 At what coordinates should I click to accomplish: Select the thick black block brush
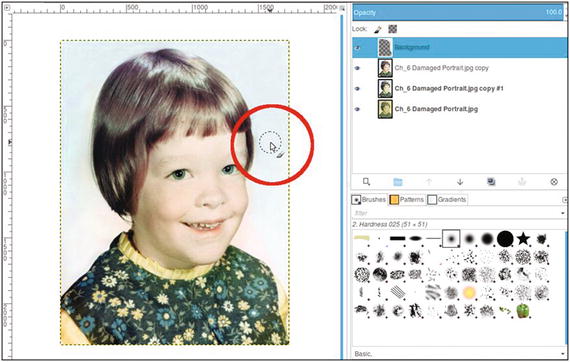pyautogui.click(x=397, y=239)
